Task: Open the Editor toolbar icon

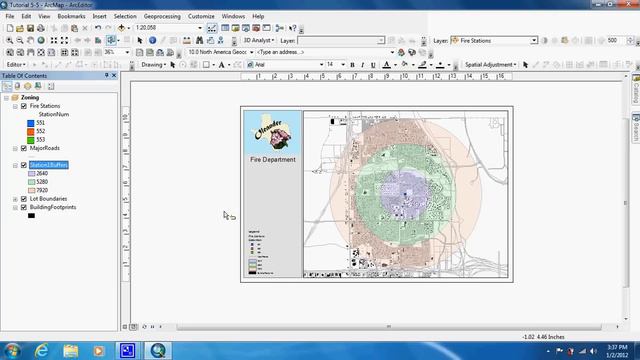Action: (x=212, y=28)
